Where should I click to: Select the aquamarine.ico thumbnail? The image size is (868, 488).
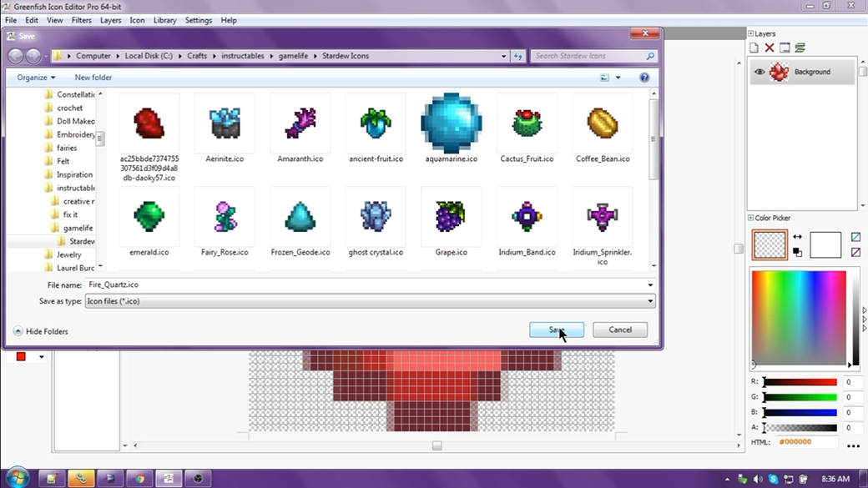tap(451, 123)
